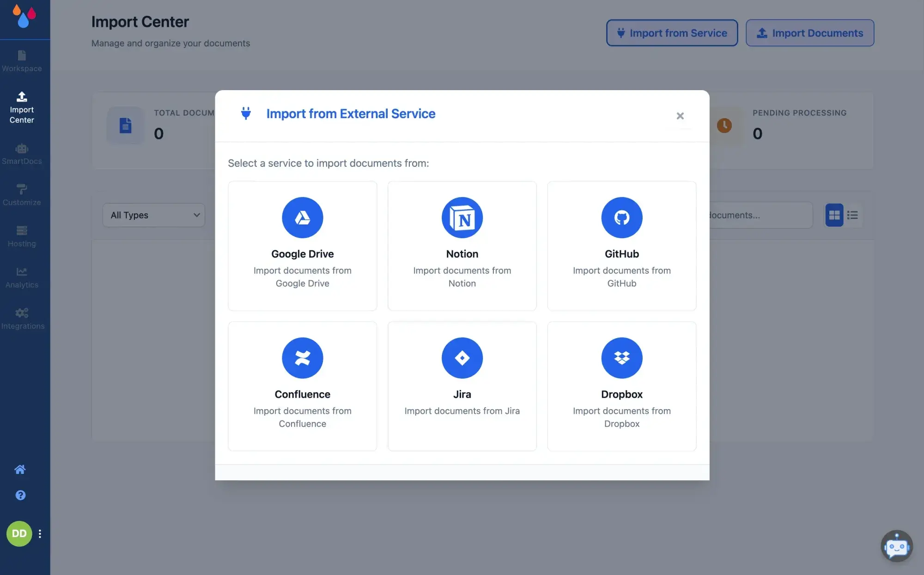Close the Import from External Service dialog
This screenshot has height=575, width=924.
[680, 116]
